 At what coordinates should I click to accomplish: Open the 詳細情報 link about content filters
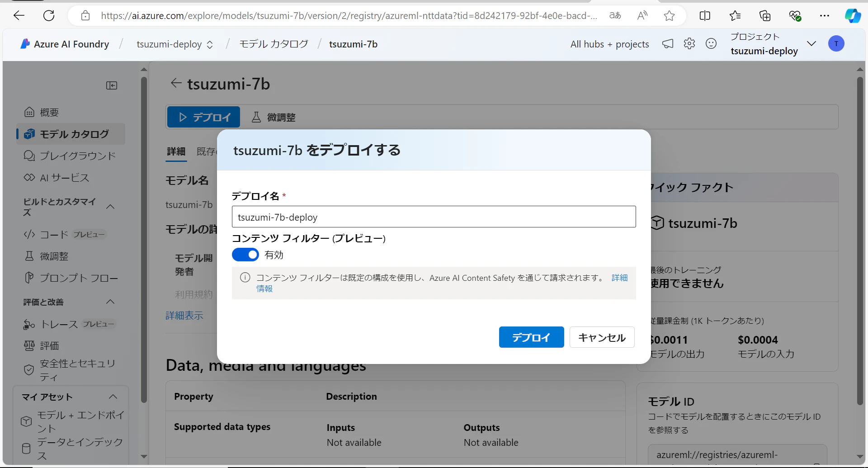click(619, 278)
